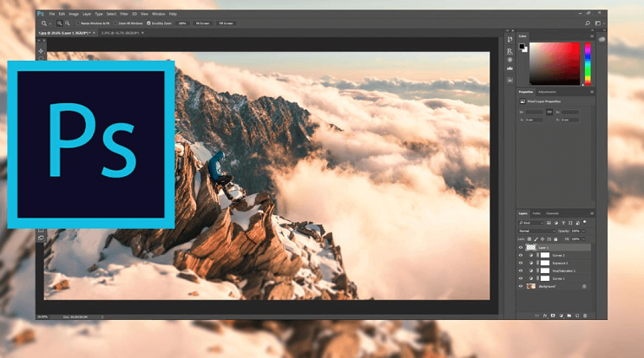644x358 pixels.
Task: Filter layers by smart objects icon
Action: click(577, 223)
